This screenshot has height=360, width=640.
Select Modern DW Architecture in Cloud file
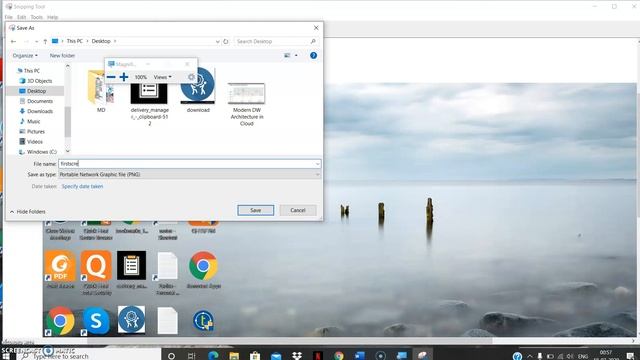pyautogui.click(x=247, y=104)
